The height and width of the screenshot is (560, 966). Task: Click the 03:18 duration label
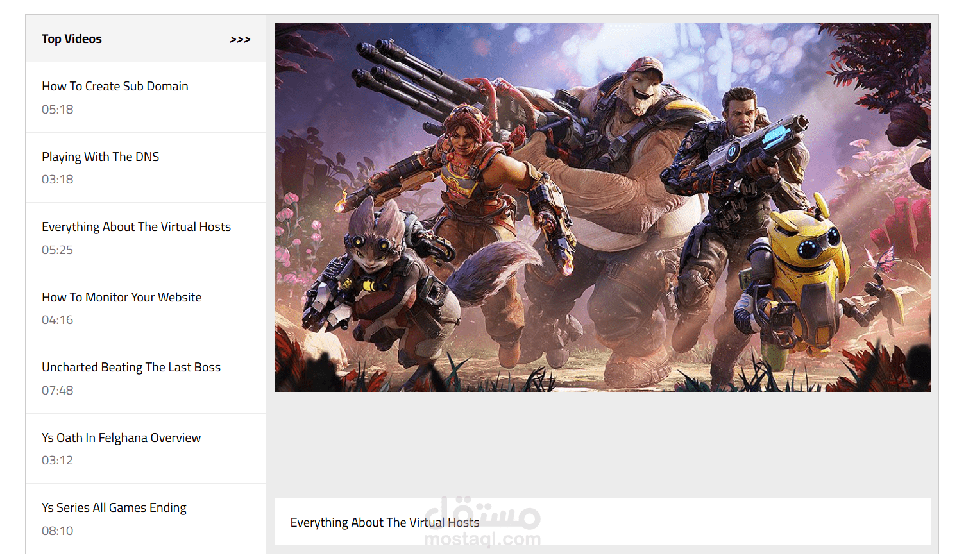pyautogui.click(x=58, y=180)
